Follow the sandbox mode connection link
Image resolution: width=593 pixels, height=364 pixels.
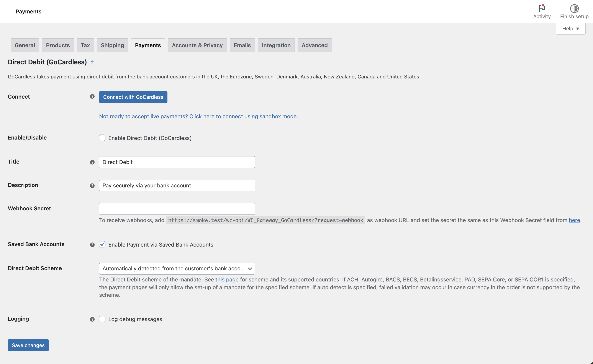click(x=198, y=116)
